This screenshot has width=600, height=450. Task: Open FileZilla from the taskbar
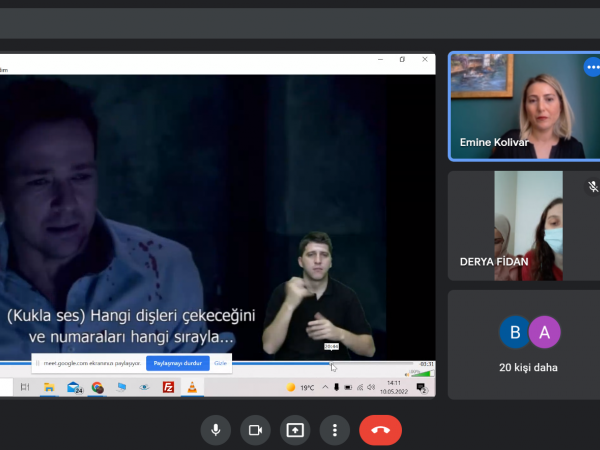click(x=168, y=387)
